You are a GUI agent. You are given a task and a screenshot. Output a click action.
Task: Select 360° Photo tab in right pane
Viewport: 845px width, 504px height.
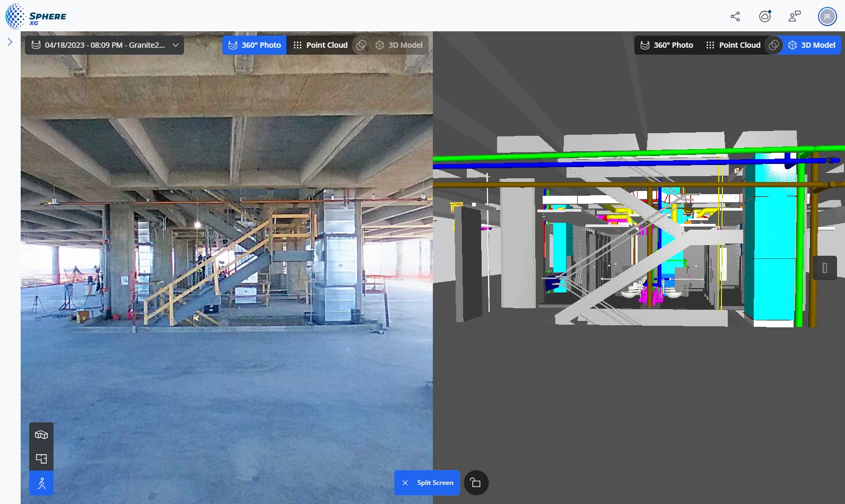[x=667, y=45]
